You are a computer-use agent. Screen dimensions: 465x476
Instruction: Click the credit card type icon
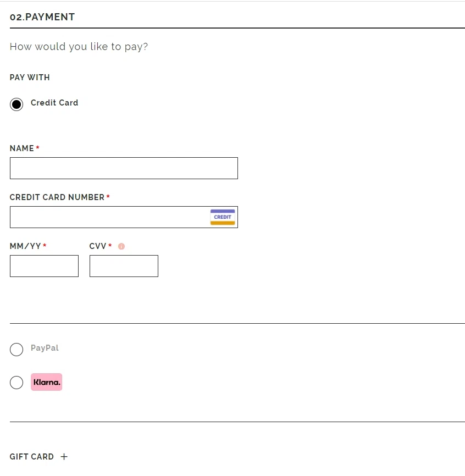tap(223, 217)
